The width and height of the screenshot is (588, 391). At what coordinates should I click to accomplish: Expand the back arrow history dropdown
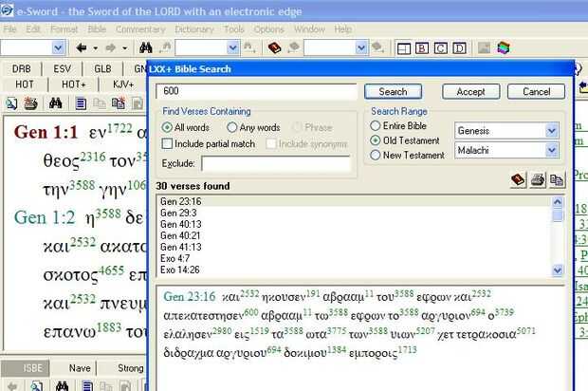tap(95, 48)
